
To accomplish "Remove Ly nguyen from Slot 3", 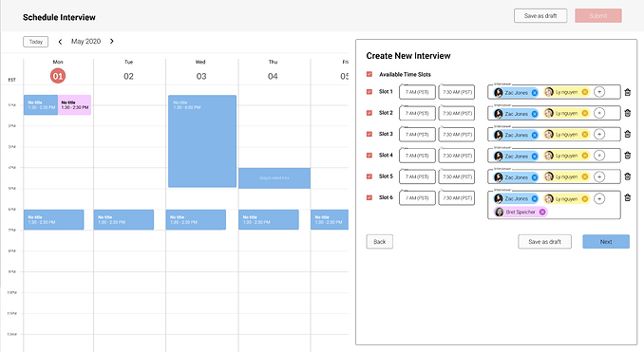I will pyautogui.click(x=585, y=135).
